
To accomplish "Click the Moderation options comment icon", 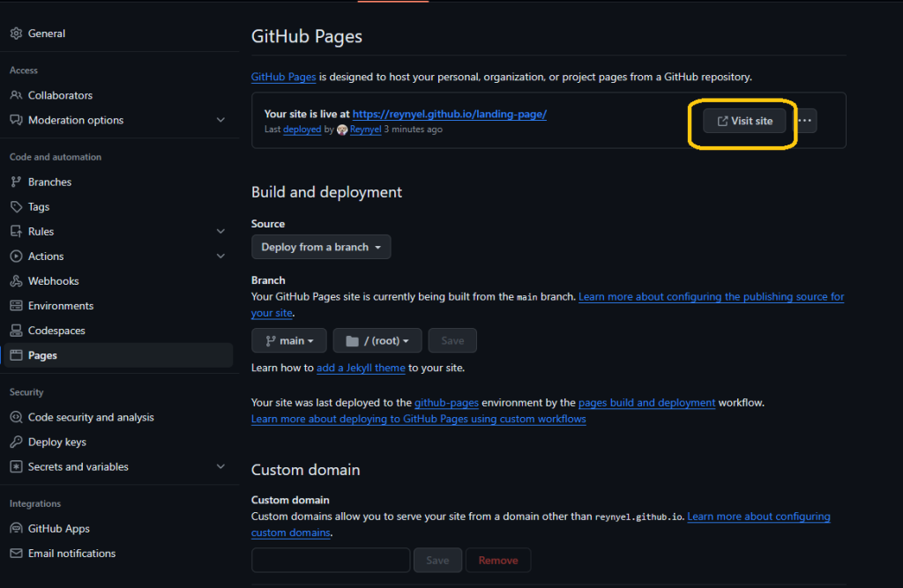I will pyautogui.click(x=16, y=120).
